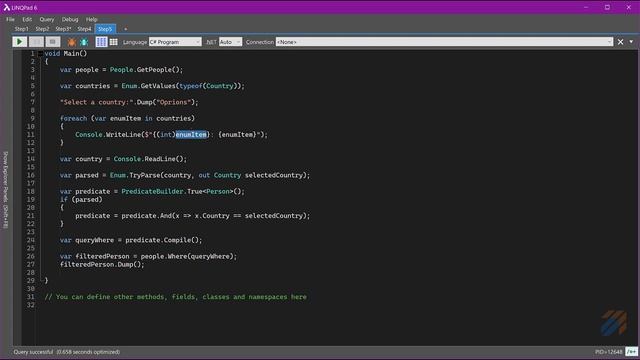The width and height of the screenshot is (640, 360).
Task: Switch to the Step2 tab
Action: pyautogui.click(x=42, y=29)
